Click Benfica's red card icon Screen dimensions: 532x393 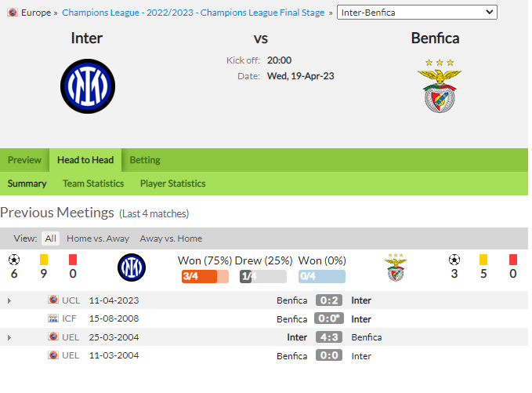click(513, 260)
